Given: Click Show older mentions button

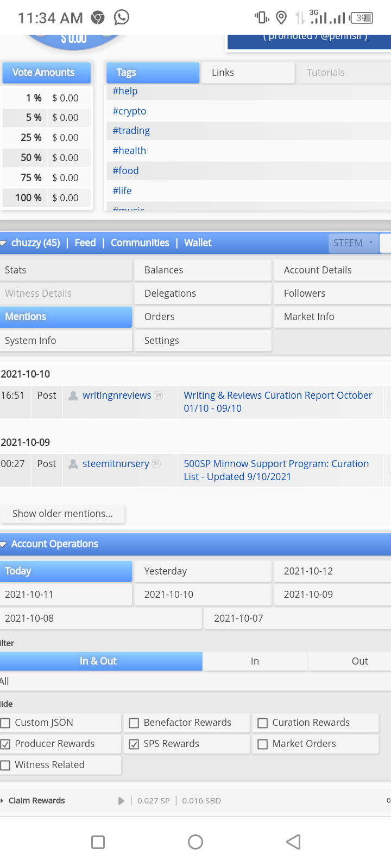Looking at the screenshot, I should click(x=62, y=514).
